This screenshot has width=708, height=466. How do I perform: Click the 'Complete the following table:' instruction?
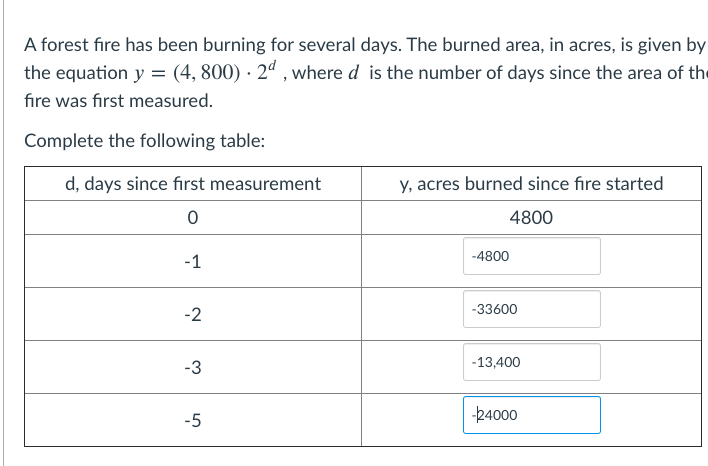144,140
